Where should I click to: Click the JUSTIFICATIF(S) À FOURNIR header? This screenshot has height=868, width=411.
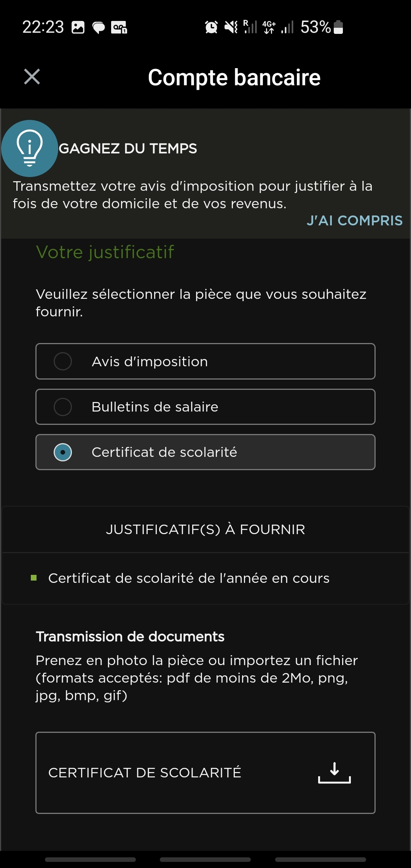(x=205, y=530)
